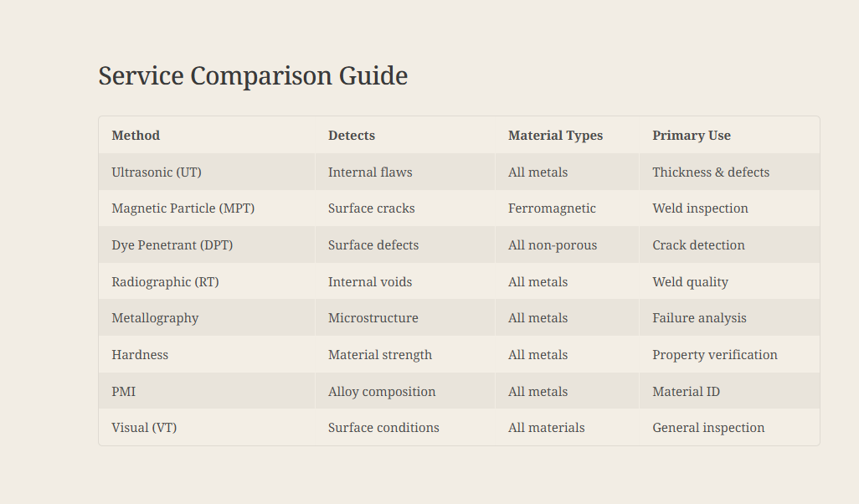This screenshot has width=859, height=504.
Task: Click the Metallography method cell
Action: [155, 318]
